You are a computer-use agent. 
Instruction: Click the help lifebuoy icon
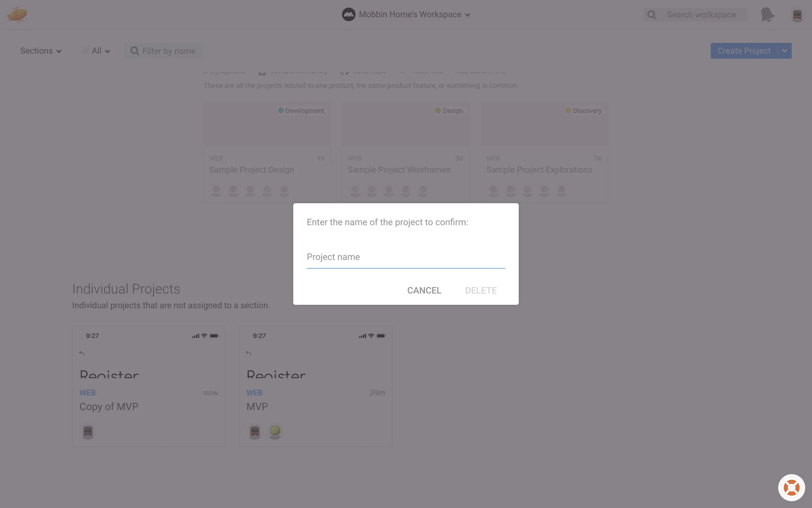point(791,488)
